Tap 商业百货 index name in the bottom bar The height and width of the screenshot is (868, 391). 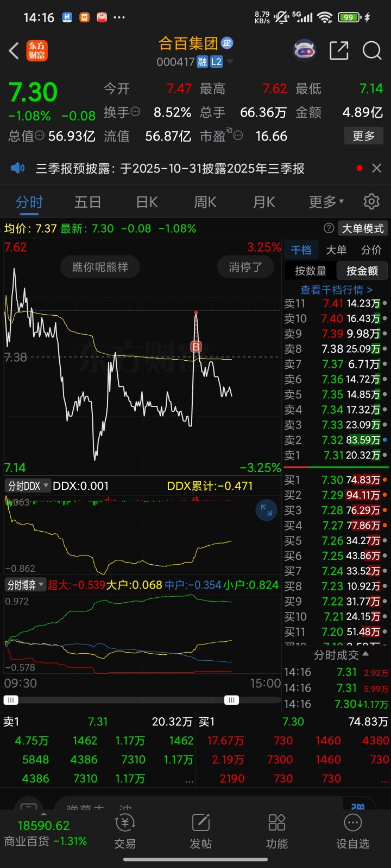[x=26, y=841]
